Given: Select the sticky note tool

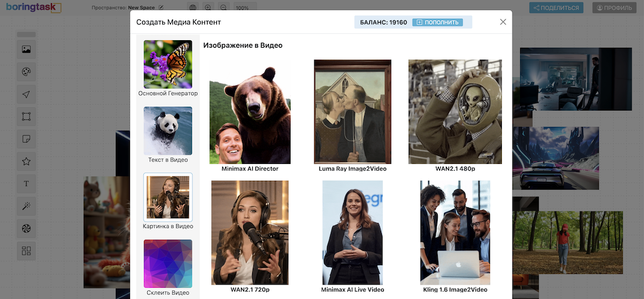Looking at the screenshot, I should point(26,139).
